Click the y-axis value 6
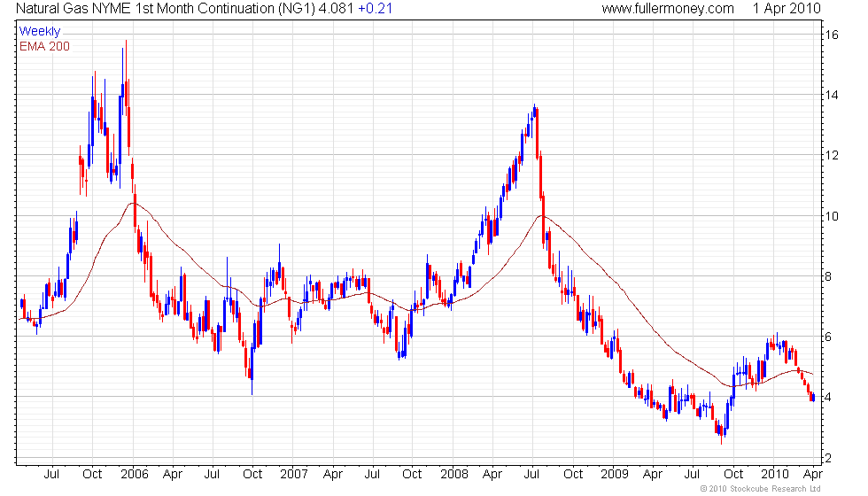 click(829, 337)
